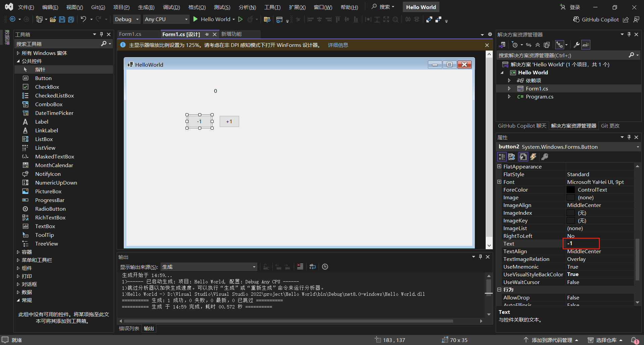This screenshot has width=644, height=345.
Task: Toggle preview selected items in Solution Explorer
Action: 586,45
